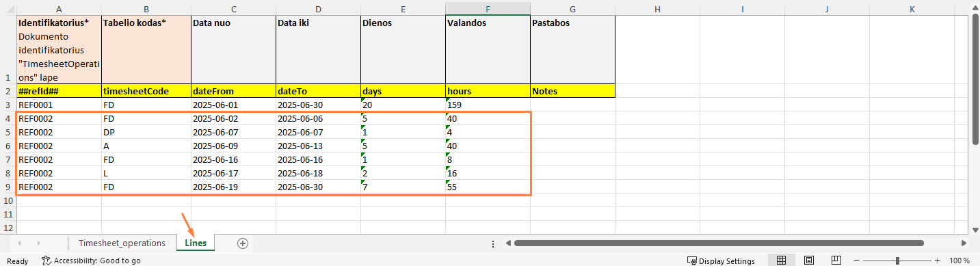Add a new sheet with plus icon
The height and width of the screenshot is (266, 980).
pos(242,243)
